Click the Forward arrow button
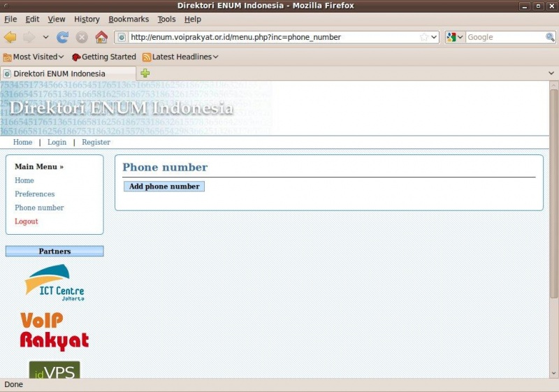This screenshot has height=392, width=559. tap(29, 37)
